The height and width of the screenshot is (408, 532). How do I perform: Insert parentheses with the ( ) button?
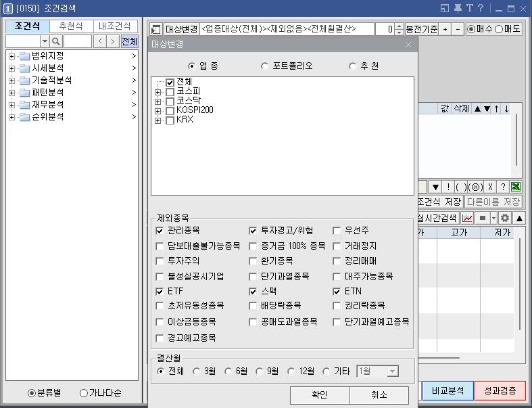461,187
